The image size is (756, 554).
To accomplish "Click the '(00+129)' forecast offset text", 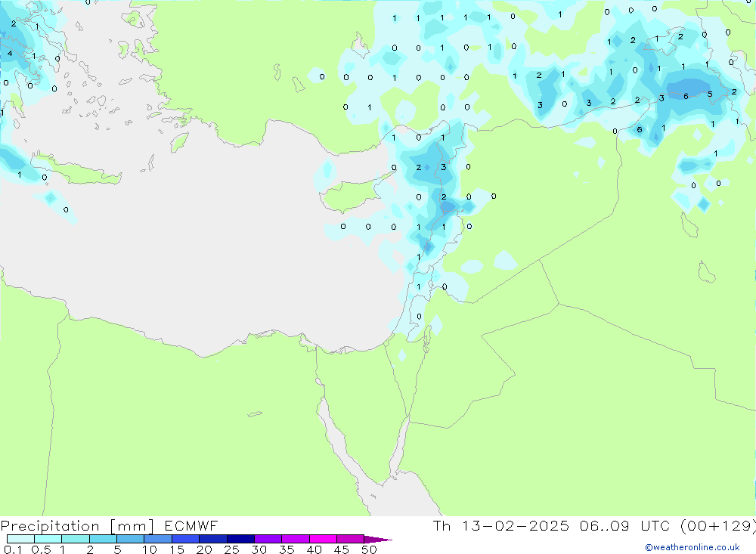I will [718, 526].
